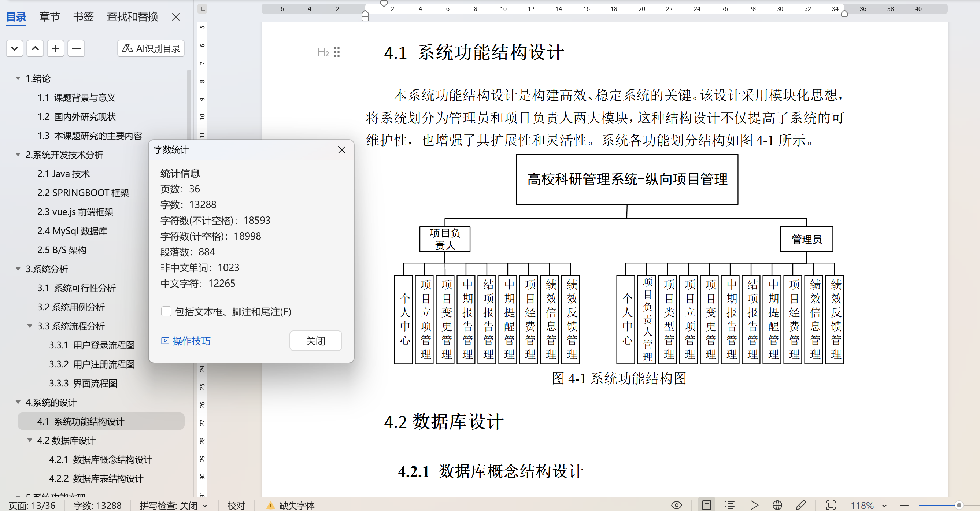This screenshot has width=980, height=511.
Task: Collapse the 3.3 系统流程分析 tree node
Action: click(x=30, y=326)
